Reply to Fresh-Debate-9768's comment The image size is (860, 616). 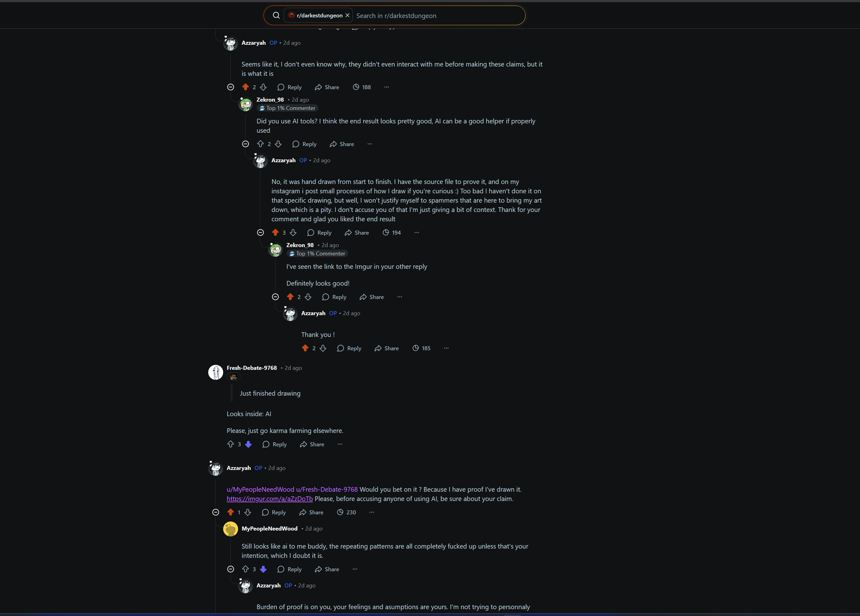(274, 444)
